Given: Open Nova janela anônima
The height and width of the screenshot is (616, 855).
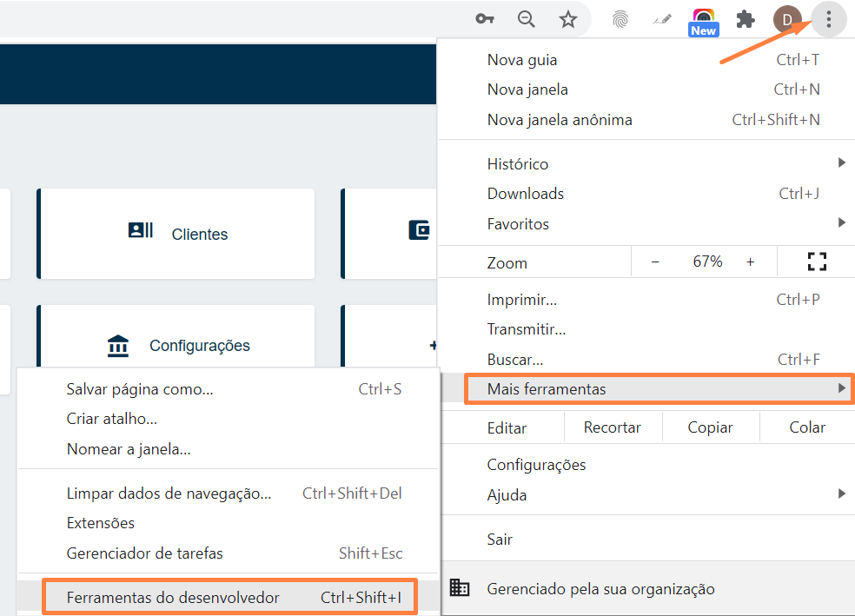Looking at the screenshot, I should [646, 119].
